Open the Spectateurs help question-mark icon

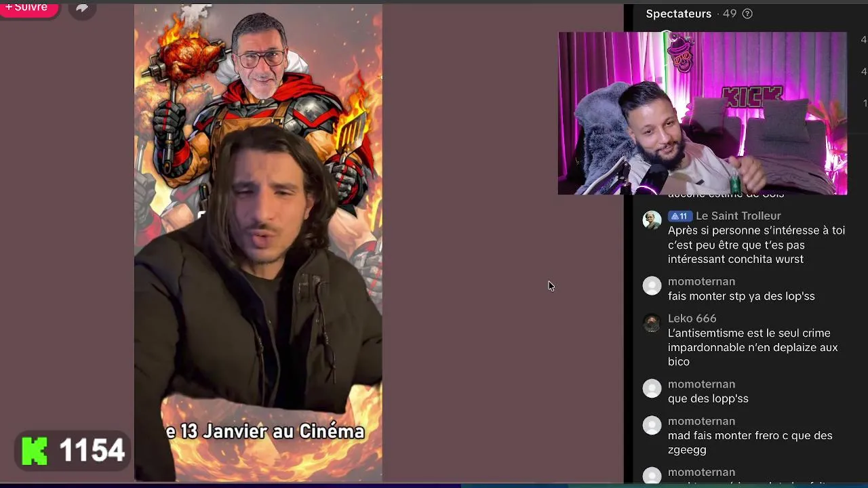[747, 14]
